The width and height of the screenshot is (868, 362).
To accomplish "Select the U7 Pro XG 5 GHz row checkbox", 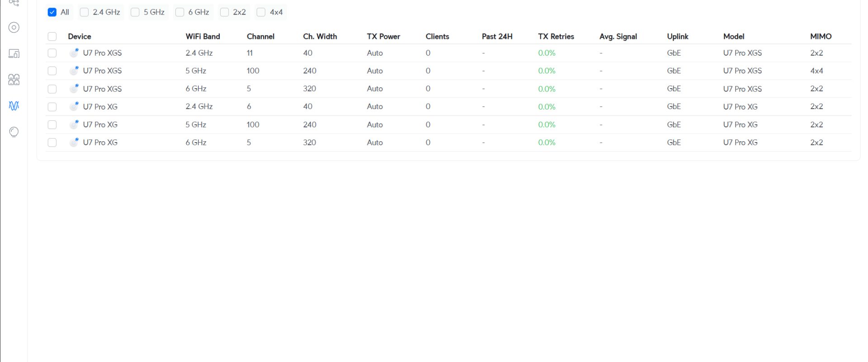I will (x=52, y=124).
